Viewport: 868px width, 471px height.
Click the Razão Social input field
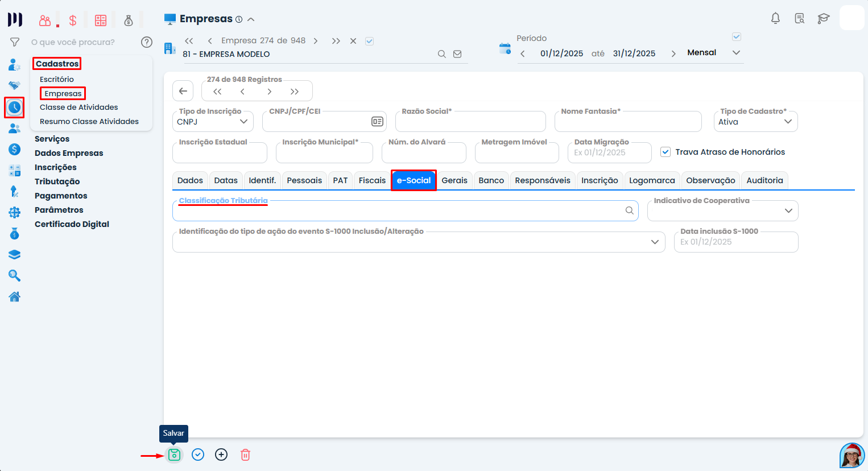click(x=470, y=122)
